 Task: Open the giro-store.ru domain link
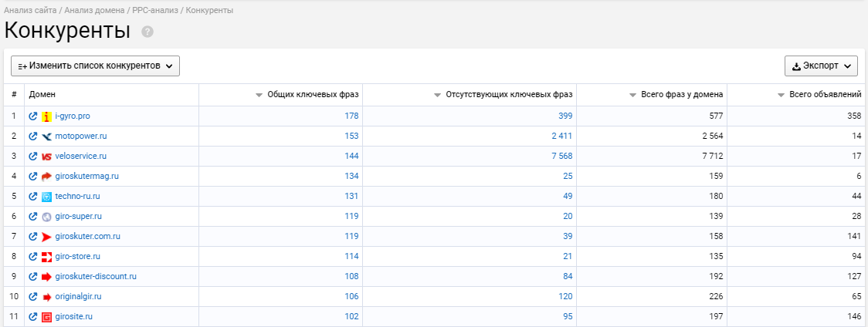(x=77, y=257)
